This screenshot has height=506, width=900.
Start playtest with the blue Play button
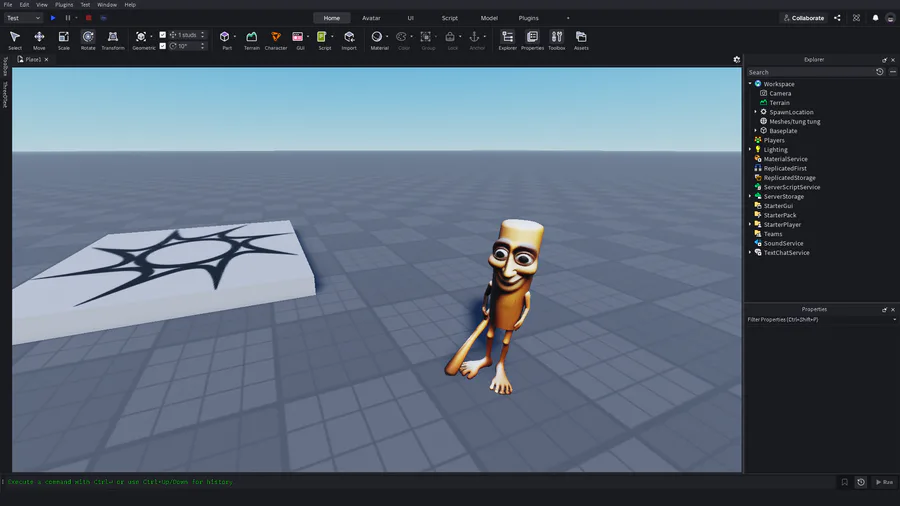[x=53, y=18]
